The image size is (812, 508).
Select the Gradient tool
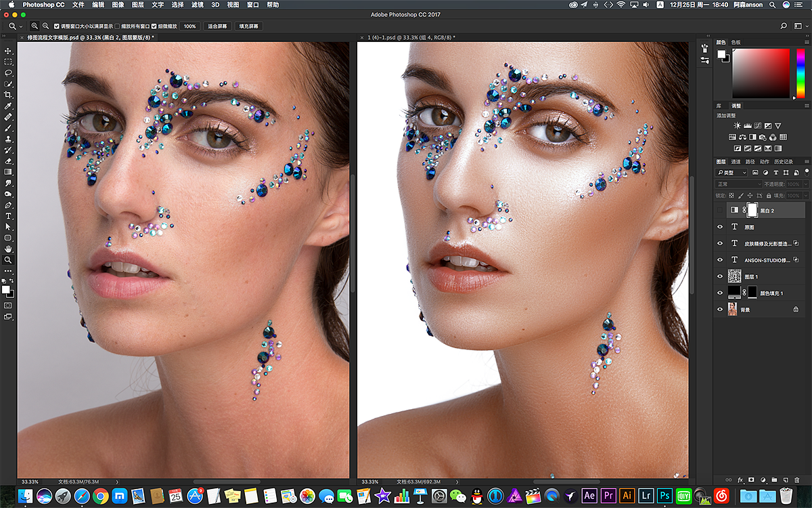click(8, 172)
